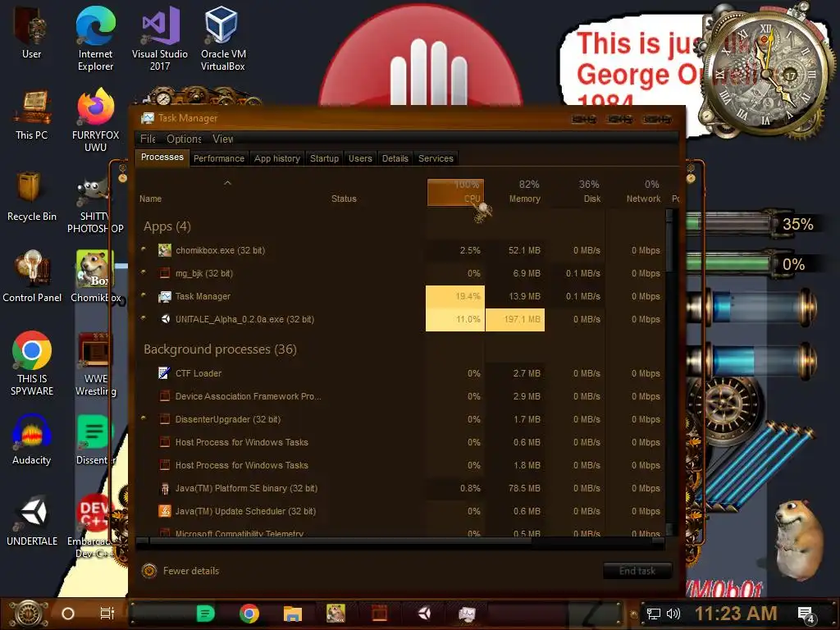The image size is (840, 630).
Task: Collapse details with Fewer details
Action: point(180,571)
